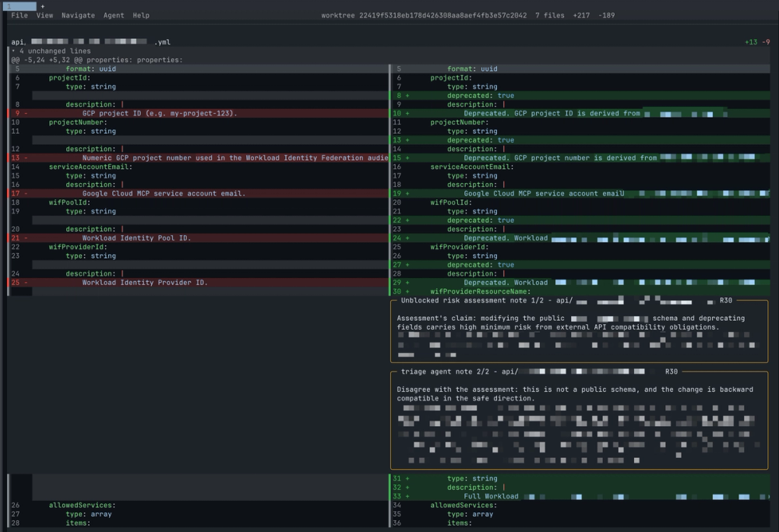Click removed line gutter number 17

[16, 194]
